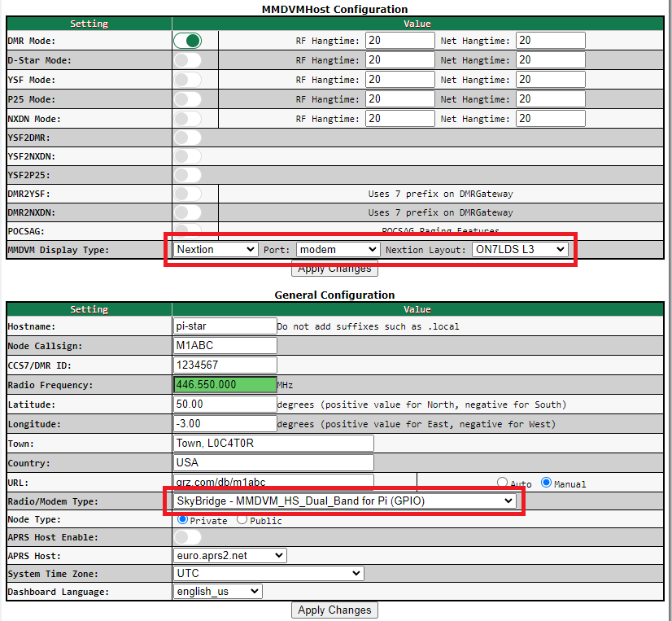This screenshot has height=621, width=672.
Task: Turn on YSF Mode toggle
Action: click(x=187, y=80)
